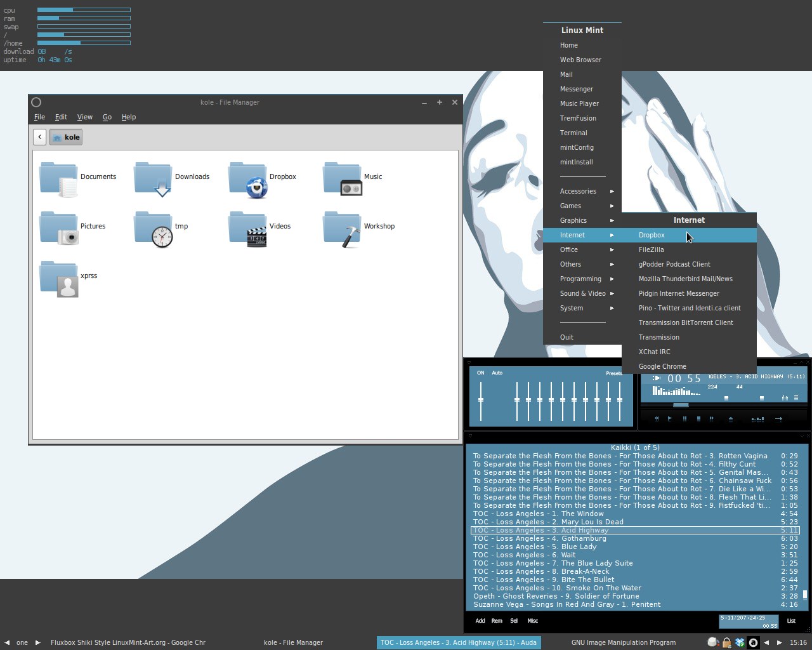Screen dimensions: 812x650
Task: Open the Help menu
Action: (x=129, y=117)
